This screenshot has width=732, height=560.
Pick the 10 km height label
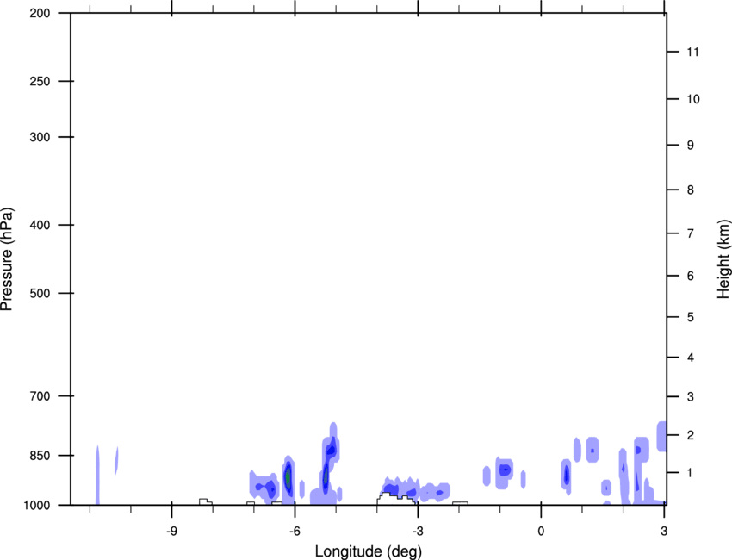point(693,99)
